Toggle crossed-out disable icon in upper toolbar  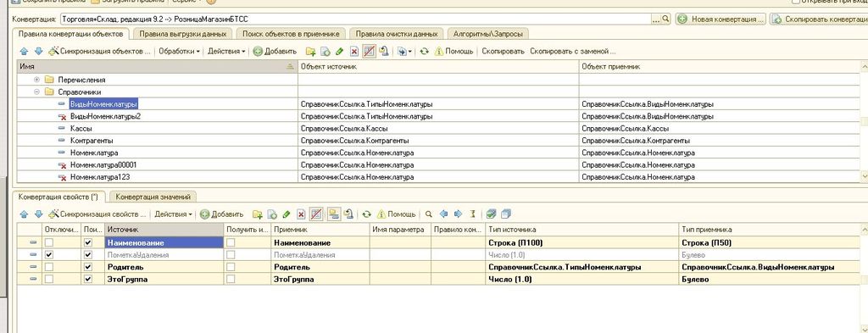(x=370, y=52)
